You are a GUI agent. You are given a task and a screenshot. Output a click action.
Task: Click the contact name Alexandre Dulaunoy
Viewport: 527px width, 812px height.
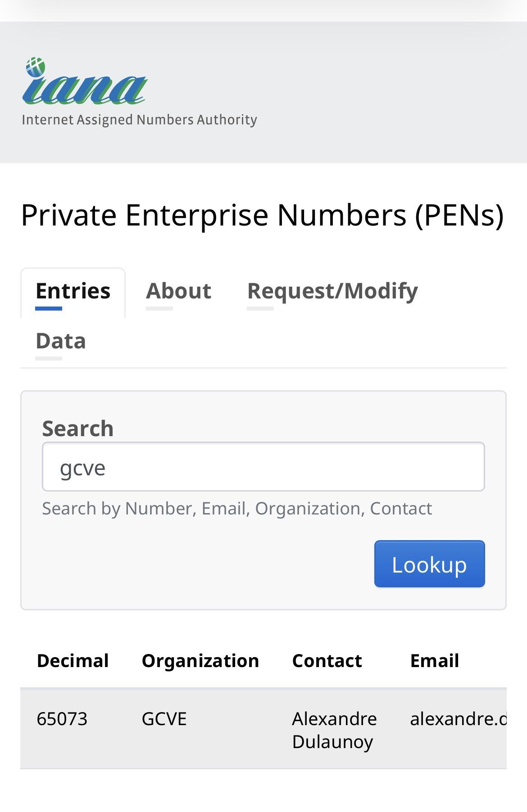[334, 730]
